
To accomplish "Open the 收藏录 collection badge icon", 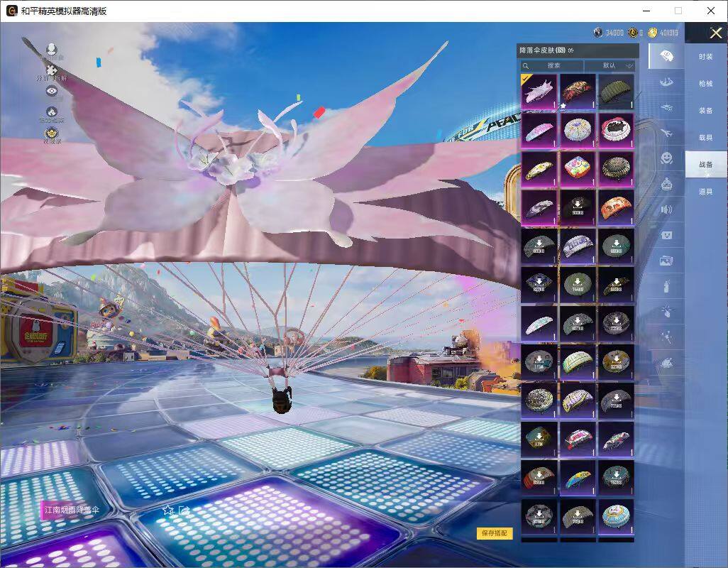I will point(52,133).
